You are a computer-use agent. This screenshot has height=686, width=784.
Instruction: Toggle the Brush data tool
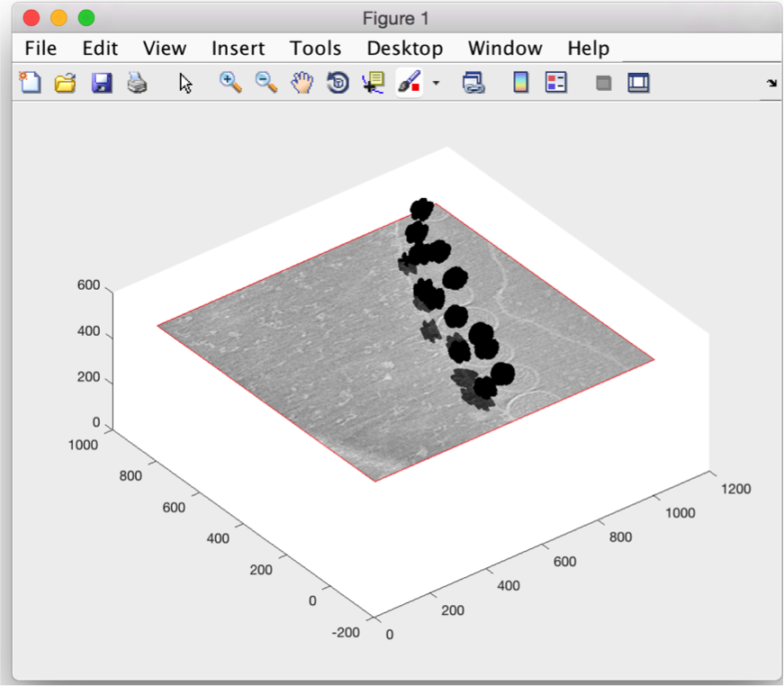tap(409, 83)
